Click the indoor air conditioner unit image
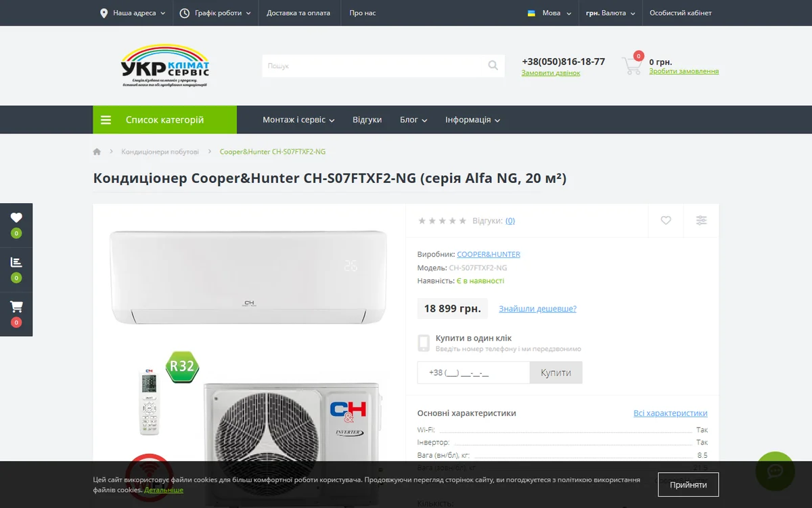The width and height of the screenshot is (812, 508). 248,276
